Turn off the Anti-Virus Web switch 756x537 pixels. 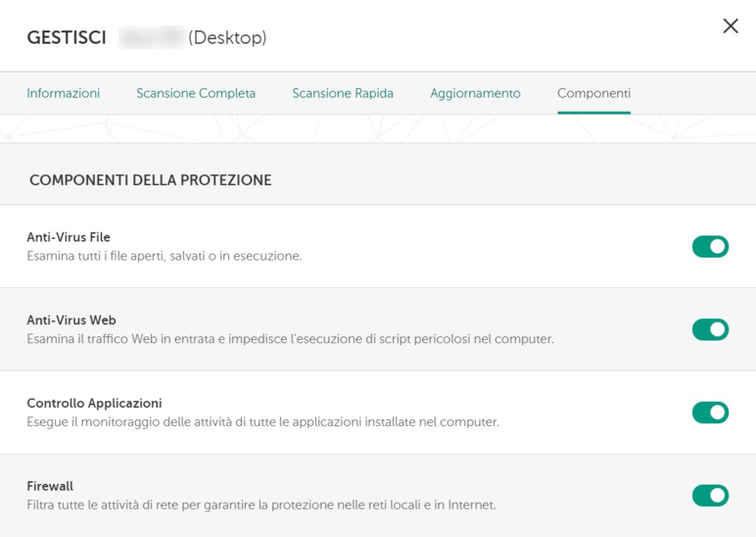click(710, 329)
